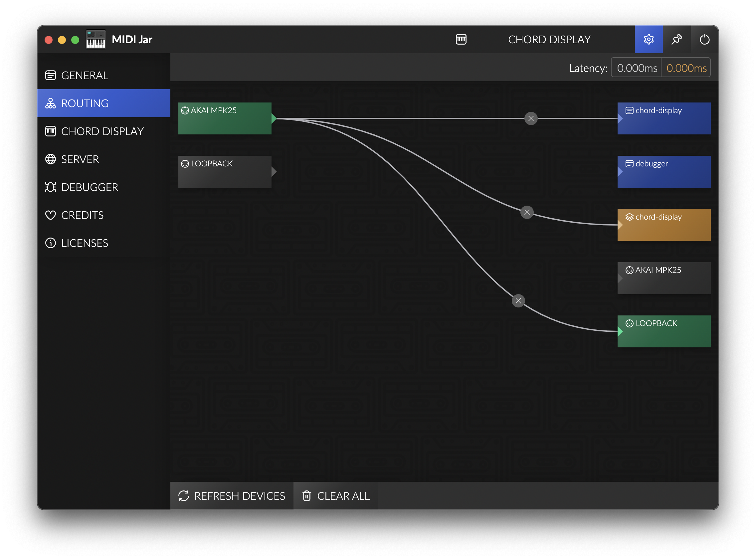Click the piano icon beside CHORD DISPLAY
The height and width of the screenshot is (559, 756).
pyautogui.click(x=461, y=39)
